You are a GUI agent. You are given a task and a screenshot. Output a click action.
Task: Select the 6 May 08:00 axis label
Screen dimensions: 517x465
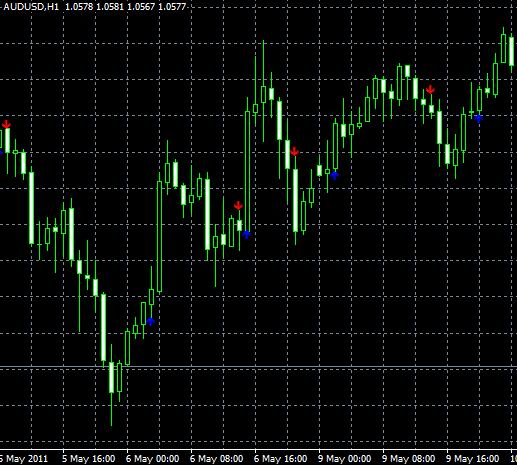pos(216,459)
